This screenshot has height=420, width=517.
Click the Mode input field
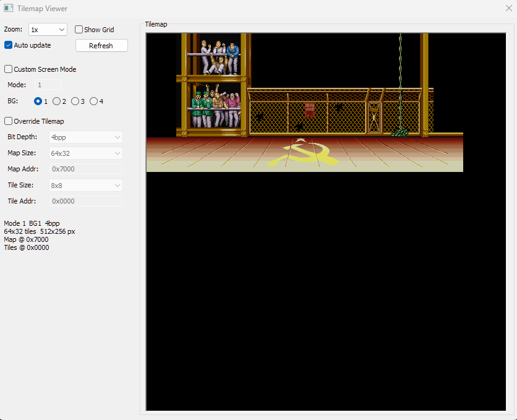(x=48, y=85)
